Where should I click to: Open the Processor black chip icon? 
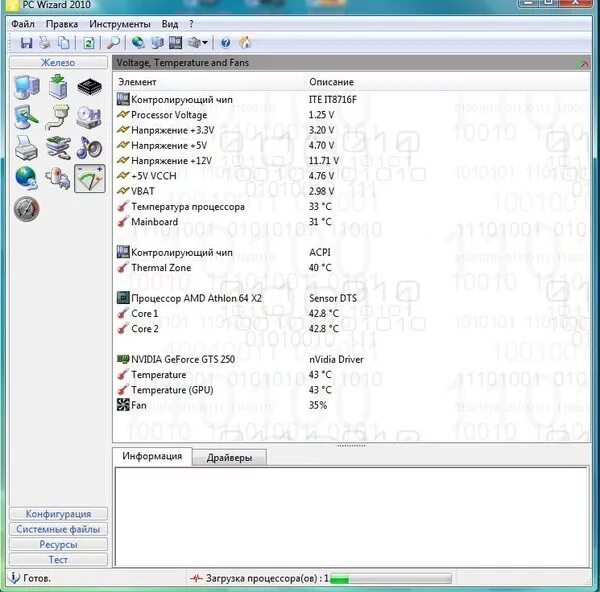(89, 87)
